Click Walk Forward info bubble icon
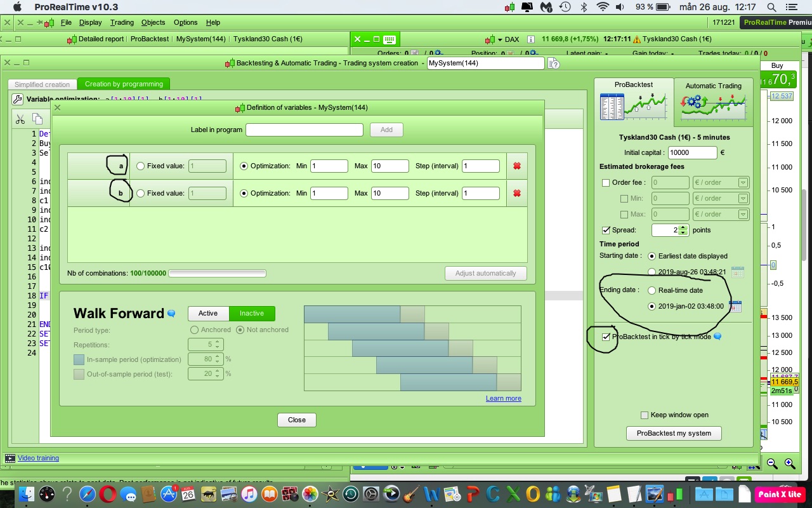The width and height of the screenshot is (812, 508). [171, 314]
